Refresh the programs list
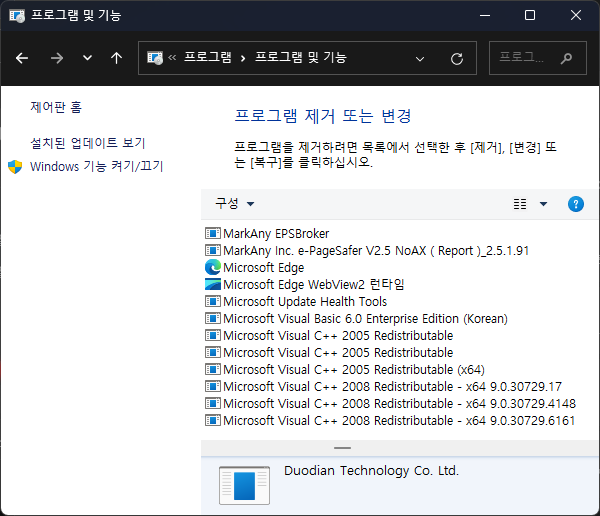Image resolution: width=600 pixels, height=516 pixels. coord(457,59)
